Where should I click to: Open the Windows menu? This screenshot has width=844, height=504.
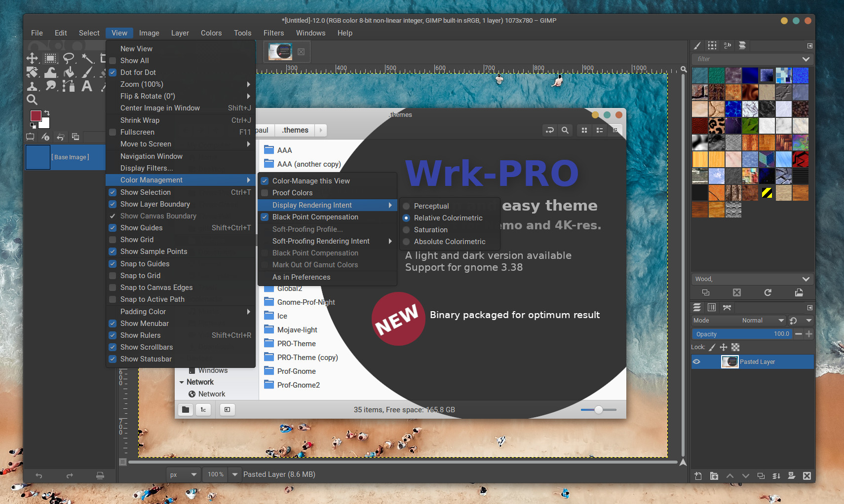coord(310,33)
